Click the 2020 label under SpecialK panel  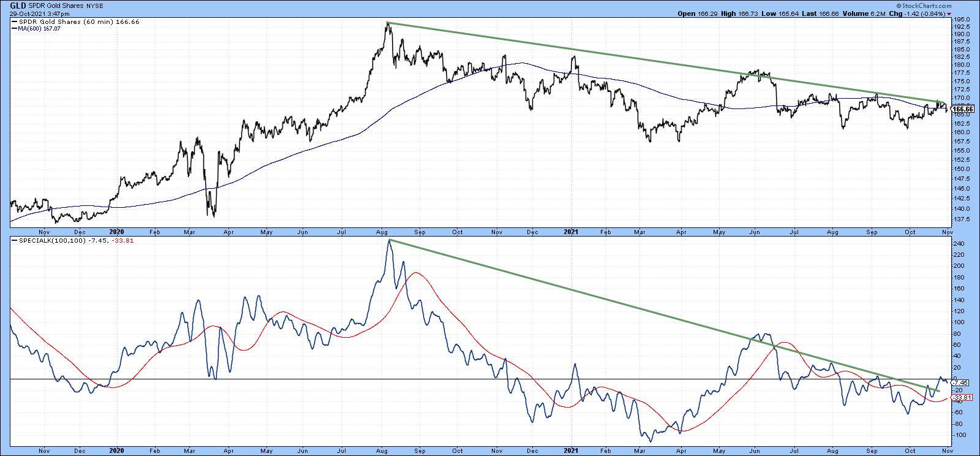116,450
